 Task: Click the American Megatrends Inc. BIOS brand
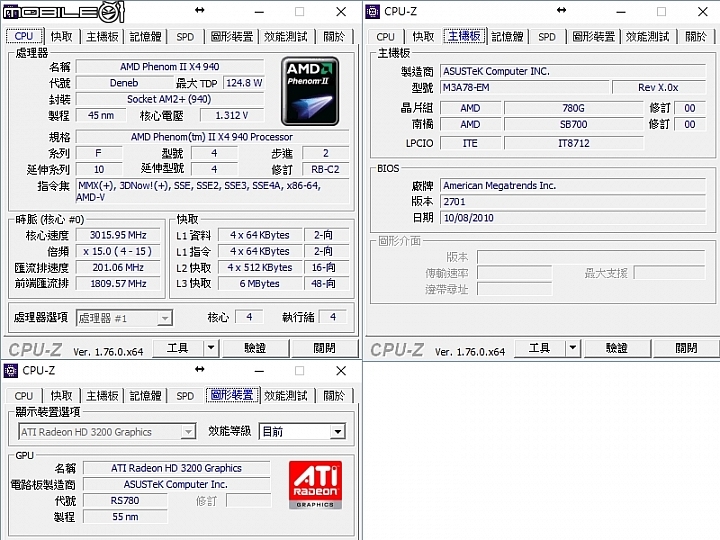573,186
